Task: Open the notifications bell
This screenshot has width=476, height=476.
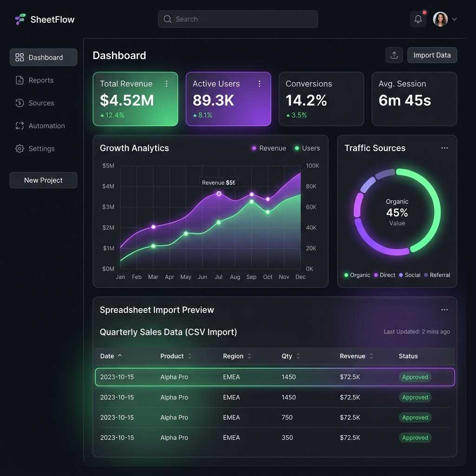Action: pos(418,19)
